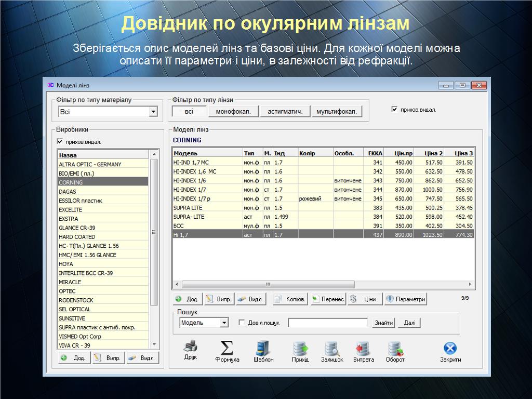Click the Друк printer icon
Viewport: 532px width, 399px height.
point(191,347)
